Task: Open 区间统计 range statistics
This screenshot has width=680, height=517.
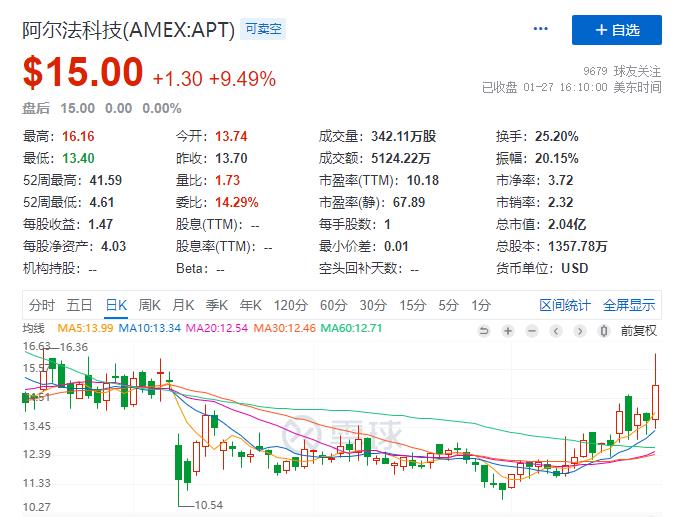Action: click(565, 305)
